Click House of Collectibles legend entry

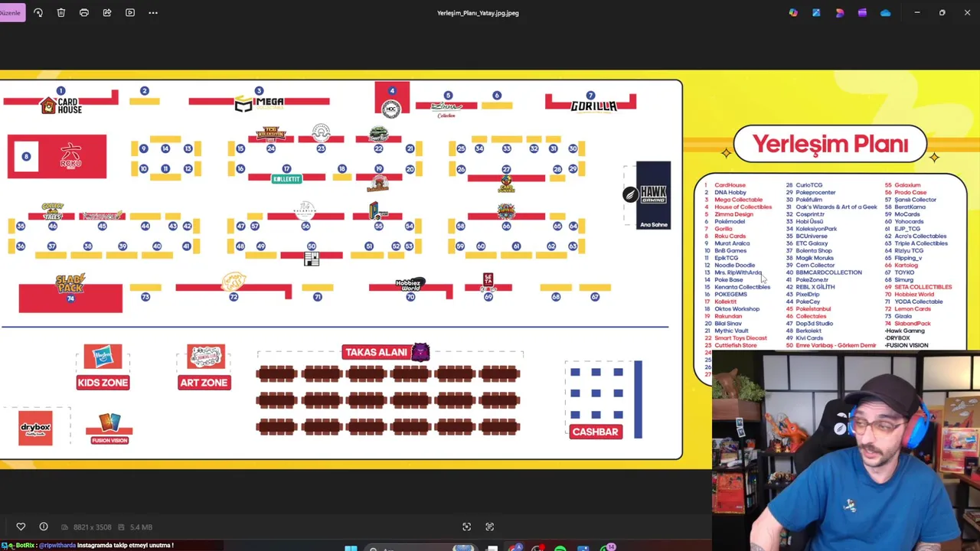pos(743,207)
